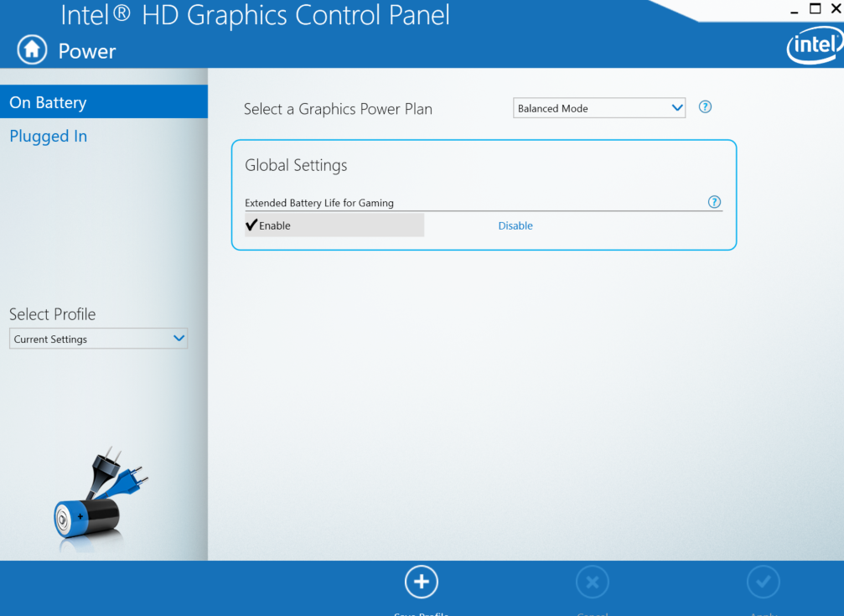The image size is (844, 616).
Task: Click the Save Profile plus icon
Action: [421, 582]
